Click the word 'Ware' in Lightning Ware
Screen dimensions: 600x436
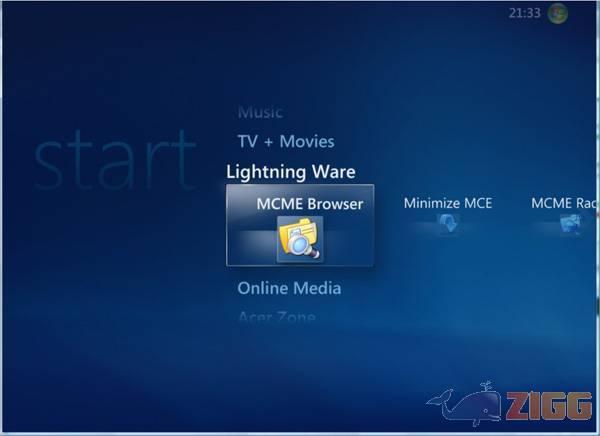coord(332,171)
